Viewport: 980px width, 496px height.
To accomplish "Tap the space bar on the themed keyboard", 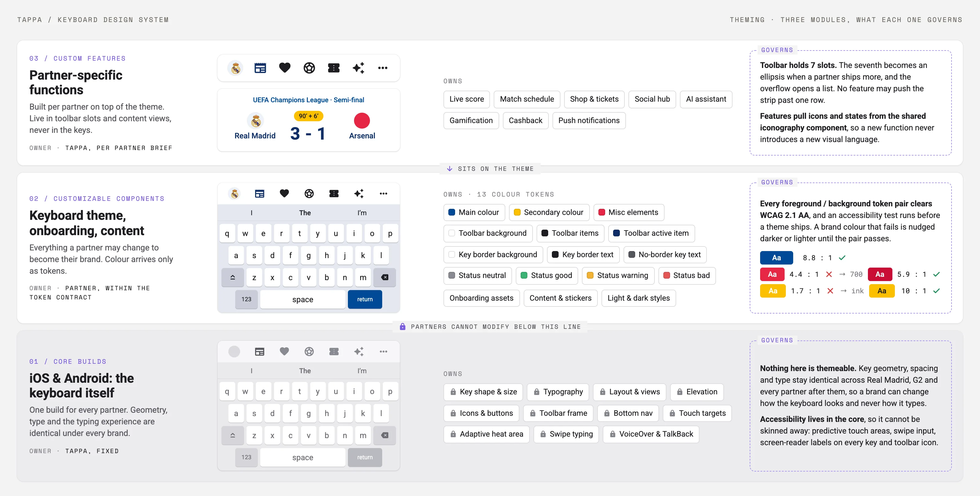I will click(303, 299).
